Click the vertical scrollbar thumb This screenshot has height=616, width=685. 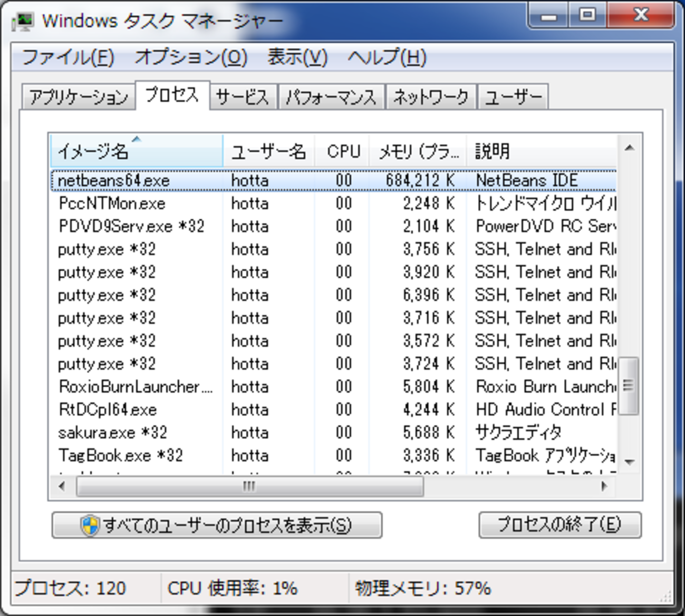628,386
